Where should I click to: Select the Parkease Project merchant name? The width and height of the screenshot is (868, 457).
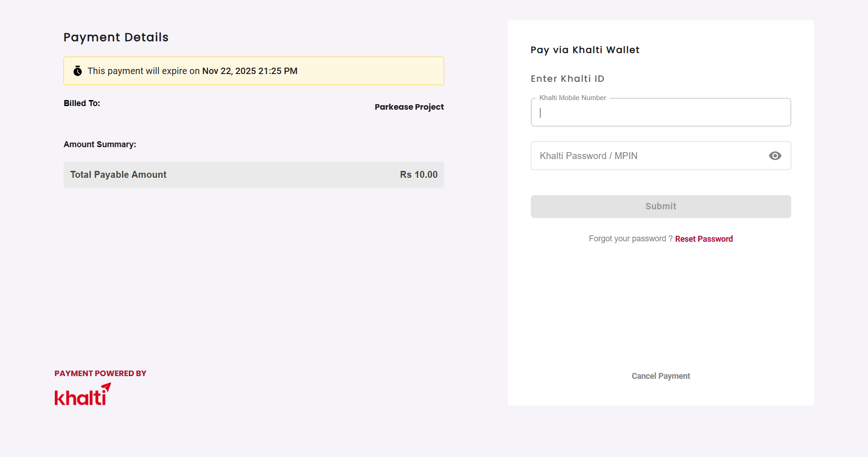409,107
